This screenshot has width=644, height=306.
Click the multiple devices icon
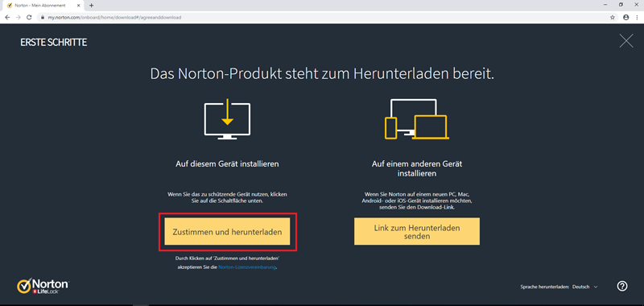click(x=416, y=119)
